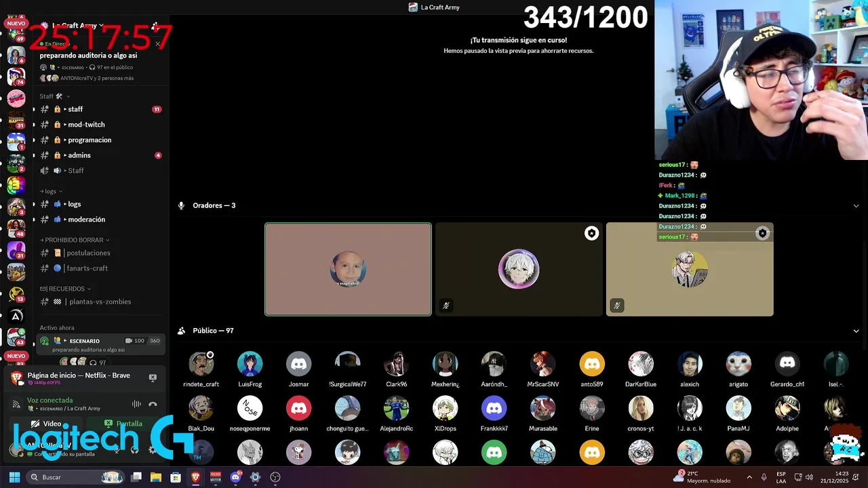Open the moderación channel
The image size is (868, 488).
[100, 220]
